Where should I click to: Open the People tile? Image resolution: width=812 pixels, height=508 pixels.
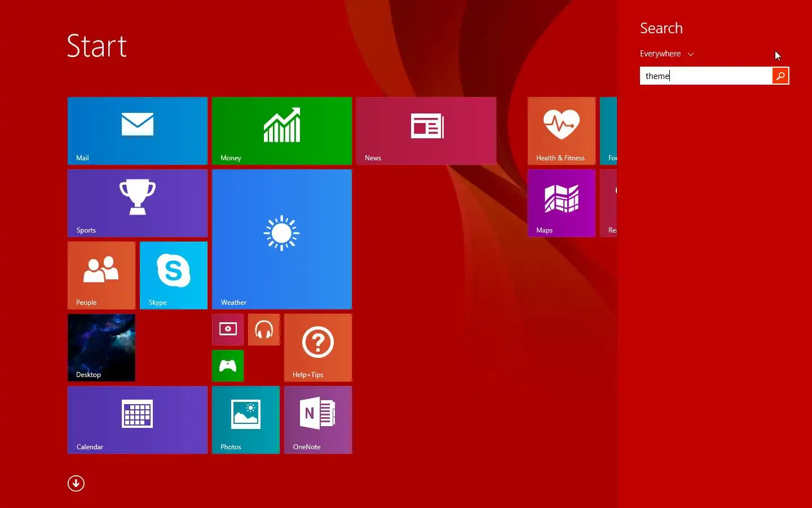101,275
